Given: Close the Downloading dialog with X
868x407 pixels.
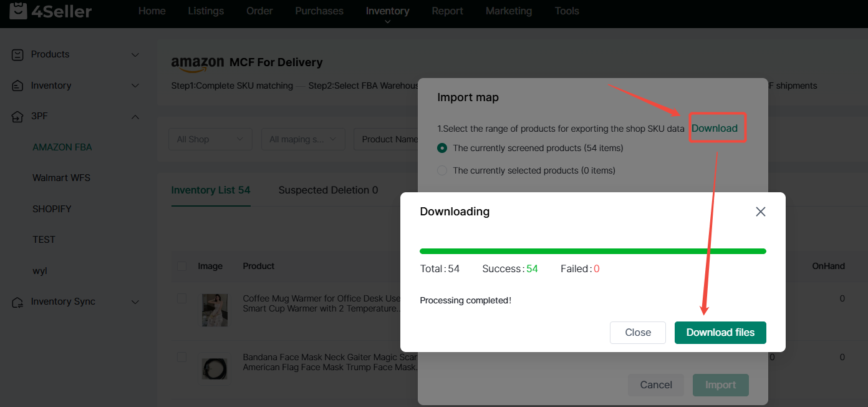Looking at the screenshot, I should click(x=760, y=212).
